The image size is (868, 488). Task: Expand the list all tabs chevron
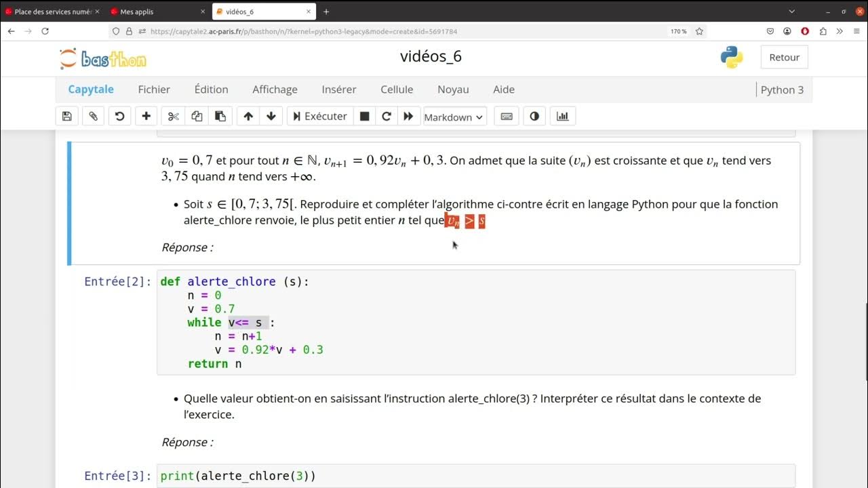pyautogui.click(x=792, y=12)
